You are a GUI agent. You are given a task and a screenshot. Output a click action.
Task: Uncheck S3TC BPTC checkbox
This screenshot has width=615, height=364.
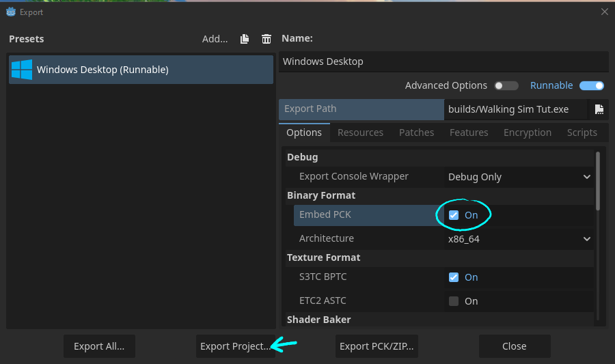454,277
